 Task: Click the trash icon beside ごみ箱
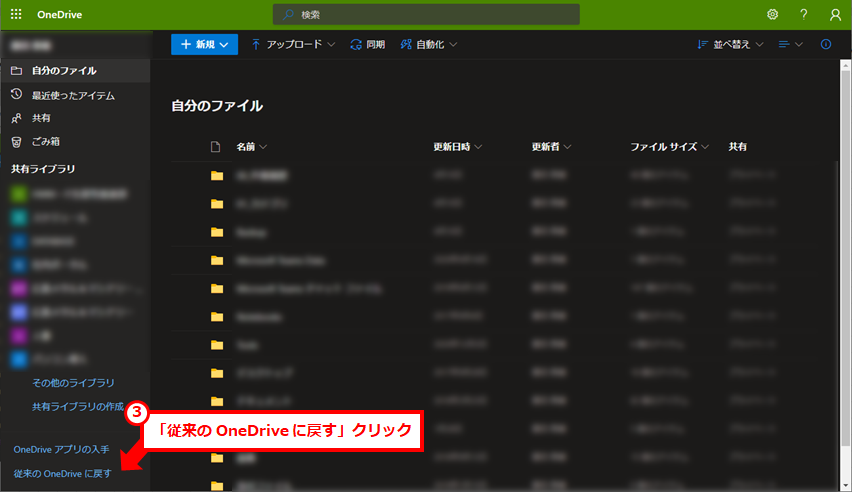(x=16, y=142)
